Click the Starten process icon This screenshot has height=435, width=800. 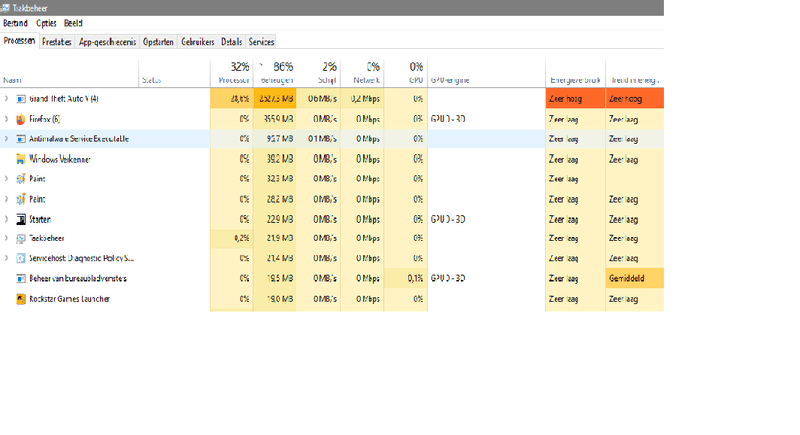pos(20,219)
